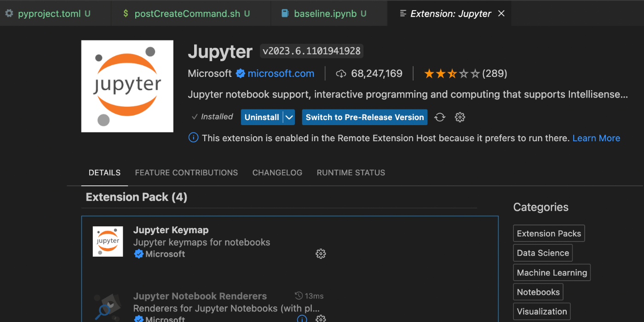Screen dimensions: 644x322
Task: Open Jupyter Notebook Renderers manage gear
Action: [x=321, y=319]
